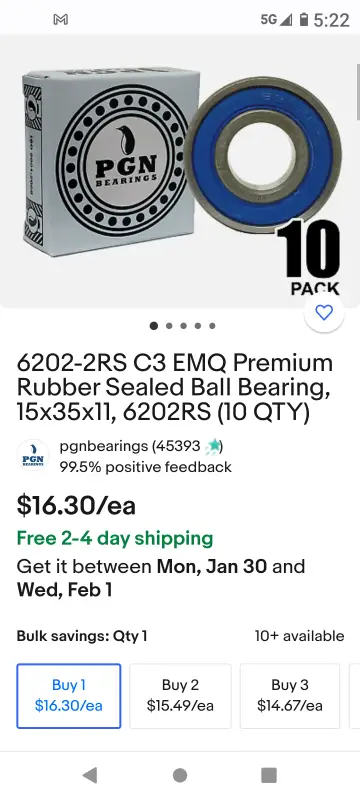This screenshot has height=800, width=360.
Task: Tap the recent apps square button
Action: pyautogui.click(x=269, y=775)
